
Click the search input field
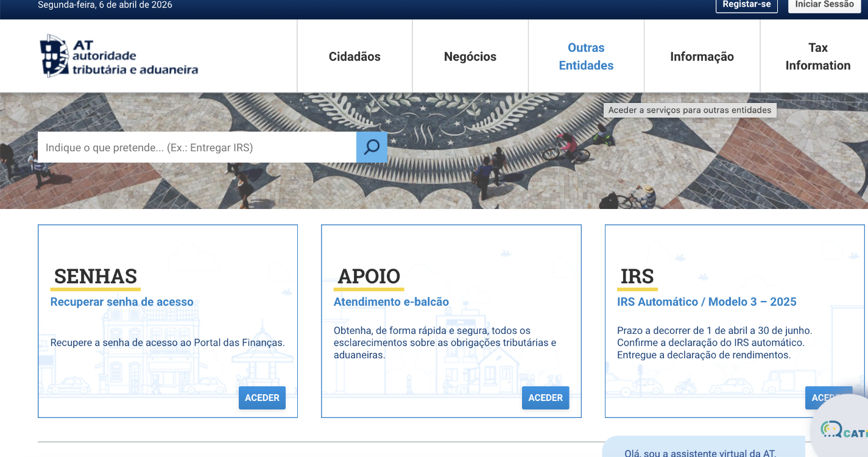(195, 147)
